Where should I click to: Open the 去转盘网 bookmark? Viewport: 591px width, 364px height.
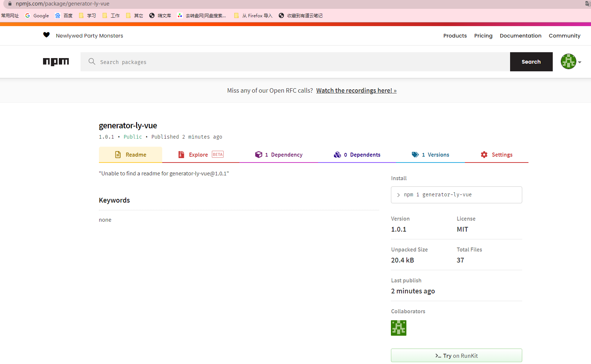202,15
